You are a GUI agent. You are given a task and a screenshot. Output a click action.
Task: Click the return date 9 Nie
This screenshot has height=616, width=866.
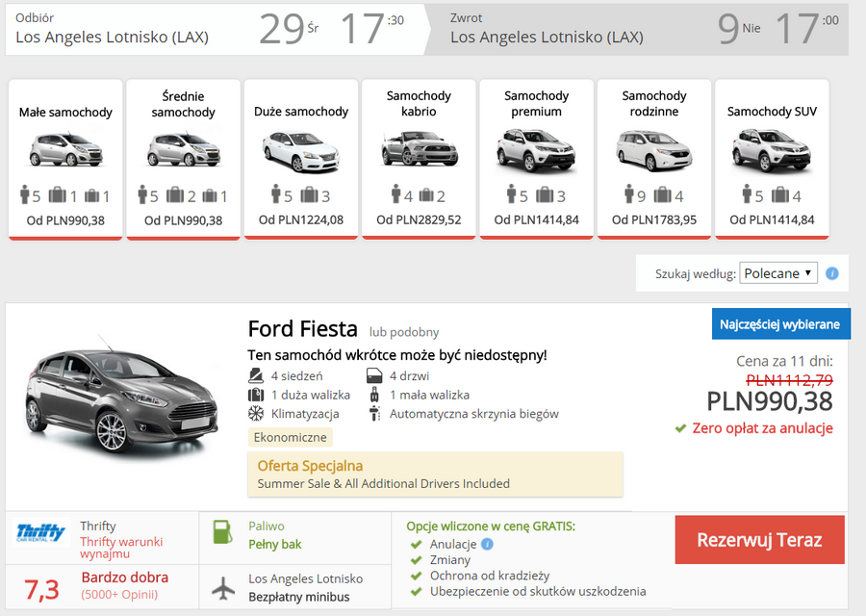point(739,29)
